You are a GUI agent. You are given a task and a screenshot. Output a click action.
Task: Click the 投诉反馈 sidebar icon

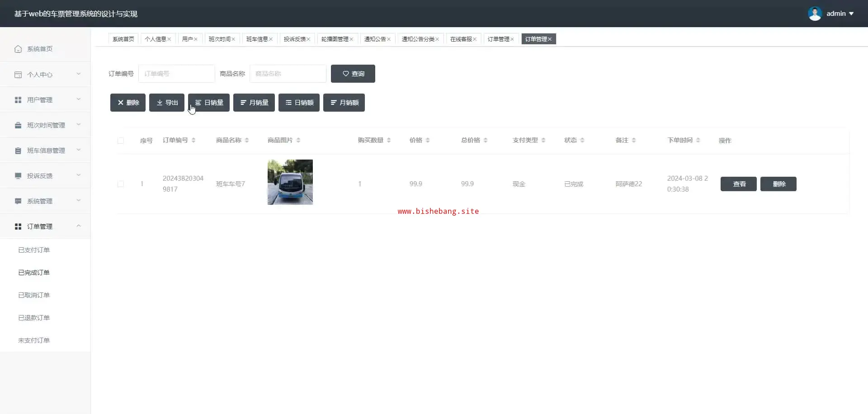(x=18, y=176)
